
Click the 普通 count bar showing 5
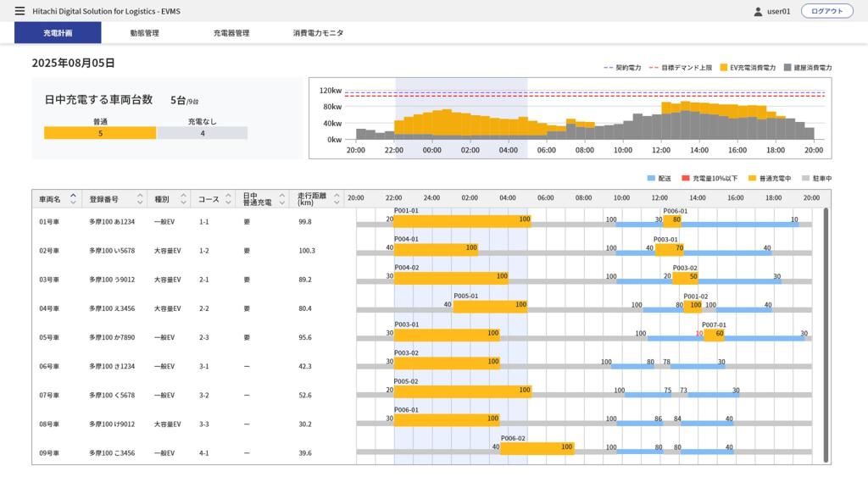tap(100, 133)
